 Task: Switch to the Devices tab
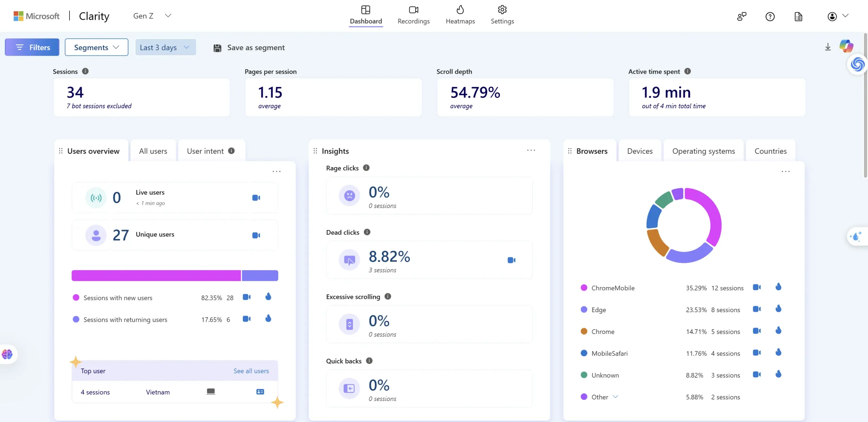[639, 151]
